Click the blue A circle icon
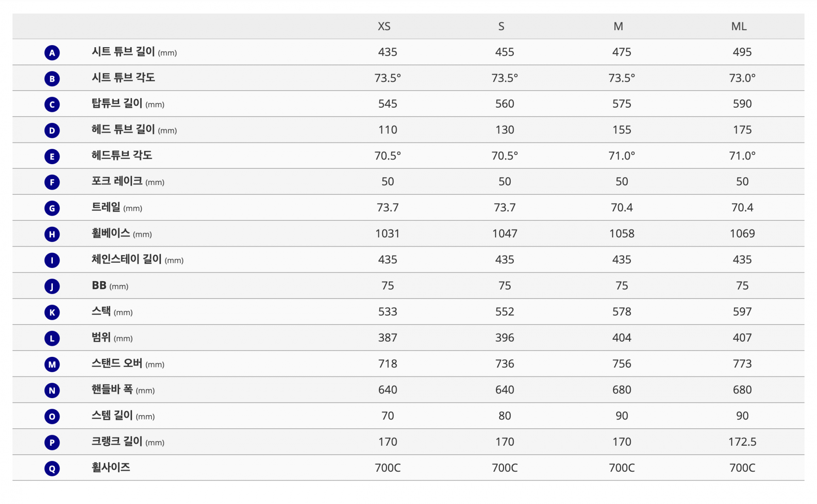The height and width of the screenshot is (504, 817). point(52,53)
